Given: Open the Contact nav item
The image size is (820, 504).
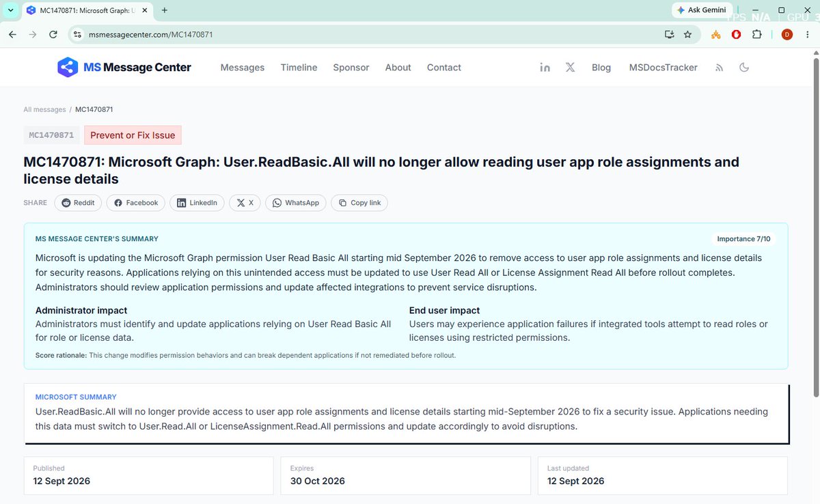Looking at the screenshot, I should click(x=444, y=67).
